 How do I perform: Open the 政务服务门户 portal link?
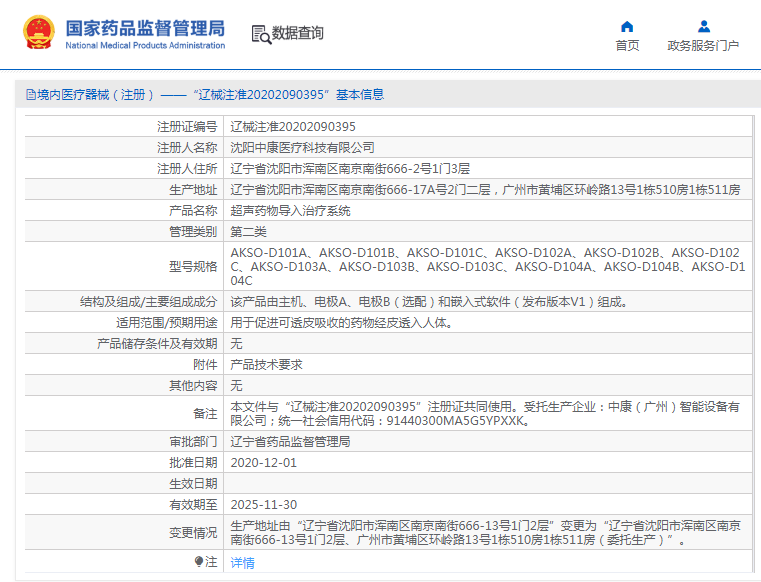[703, 46]
